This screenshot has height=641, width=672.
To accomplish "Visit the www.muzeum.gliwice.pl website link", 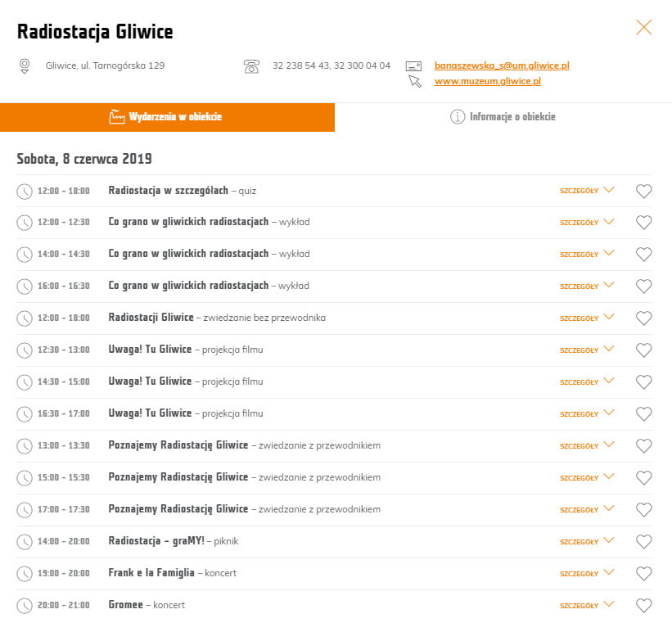I will tap(487, 81).
